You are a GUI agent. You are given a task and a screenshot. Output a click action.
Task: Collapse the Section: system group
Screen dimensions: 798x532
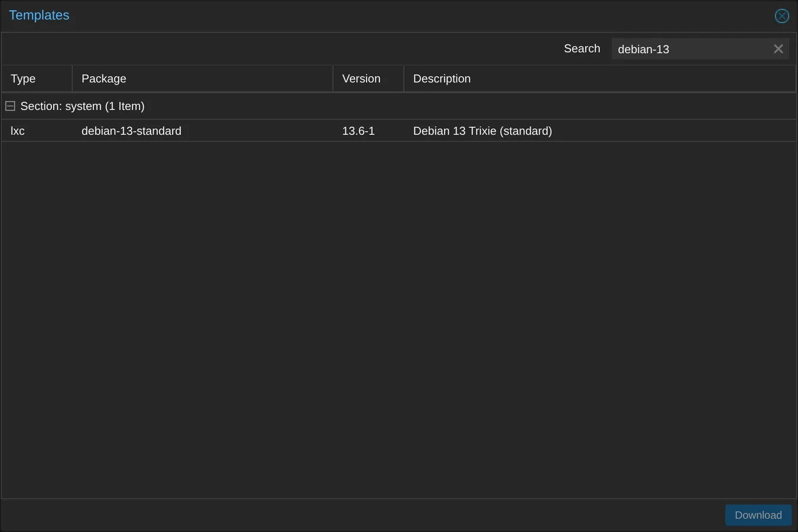coord(10,106)
